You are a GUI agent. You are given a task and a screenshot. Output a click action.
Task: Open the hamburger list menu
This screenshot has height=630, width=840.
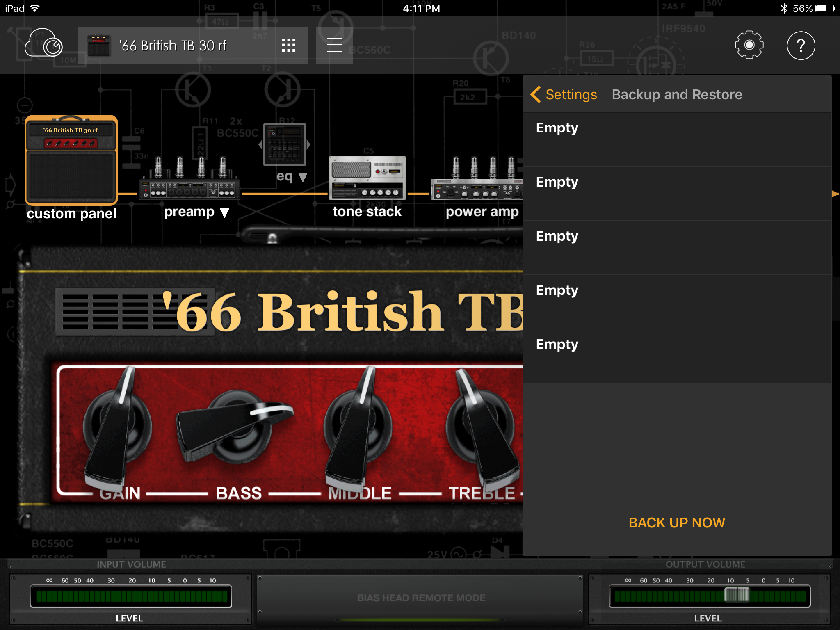coord(334,45)
